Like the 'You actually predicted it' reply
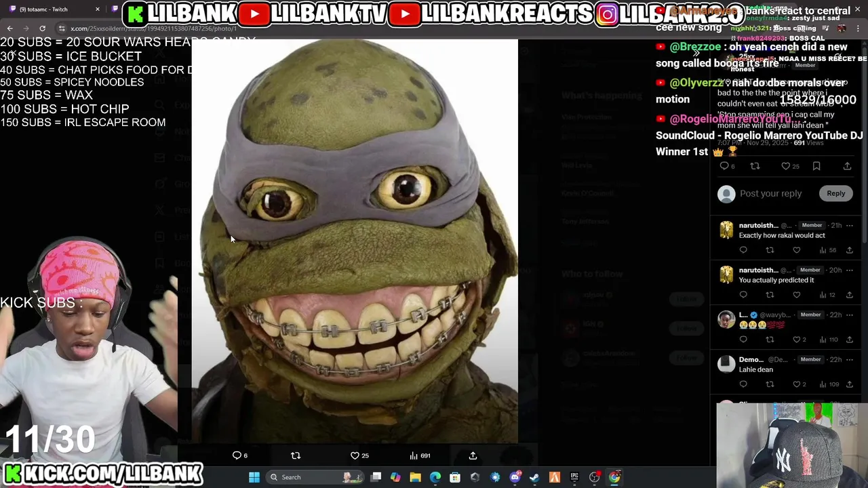The width and height of the screenshot is (868, 488). pyautogui.click(x=796, y=295)
